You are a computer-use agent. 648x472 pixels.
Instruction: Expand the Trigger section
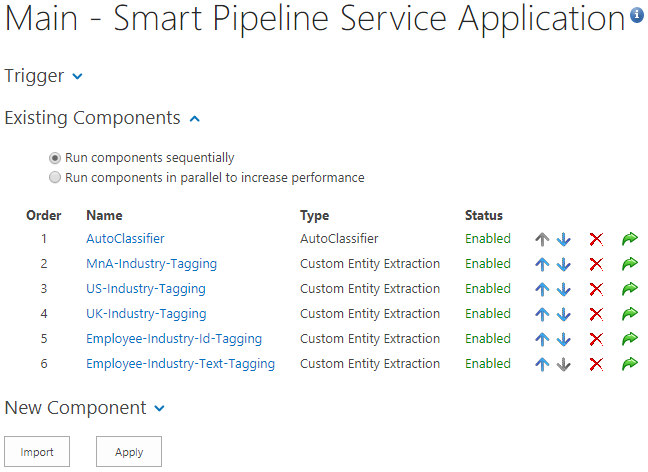[x=78, y=76]
